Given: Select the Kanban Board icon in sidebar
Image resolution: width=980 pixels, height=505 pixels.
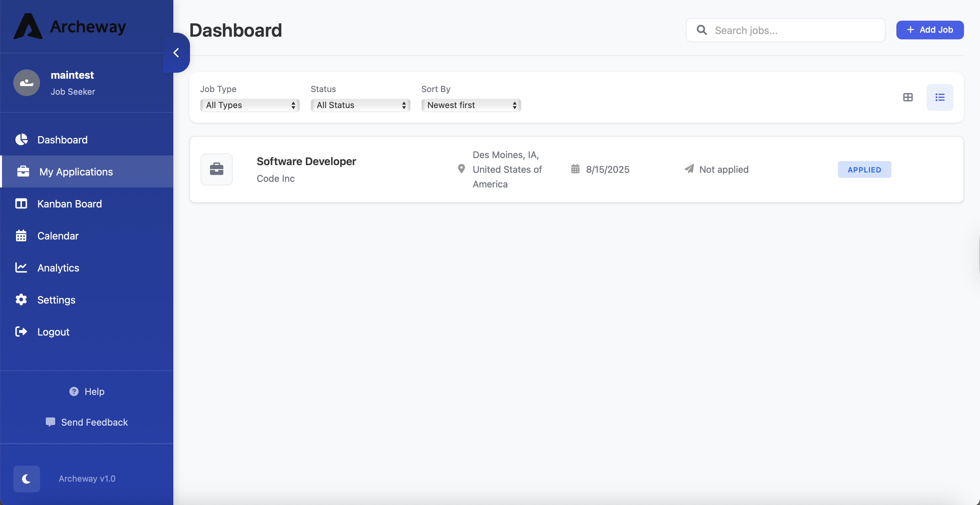Looking at the screenshot, I should coord(21,203).
